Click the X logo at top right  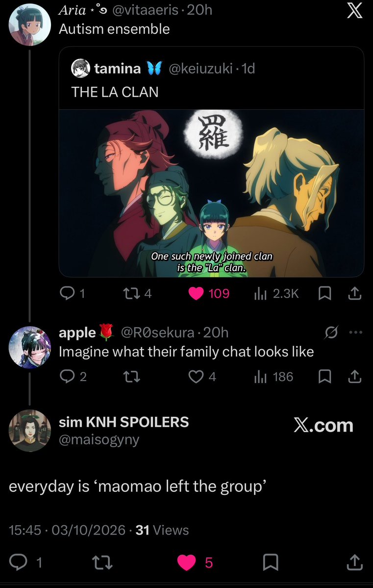click(x=354, y=10)
